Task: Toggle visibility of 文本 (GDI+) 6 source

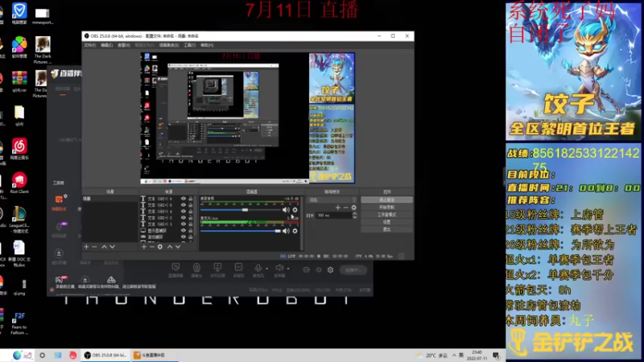Action: 184,199
